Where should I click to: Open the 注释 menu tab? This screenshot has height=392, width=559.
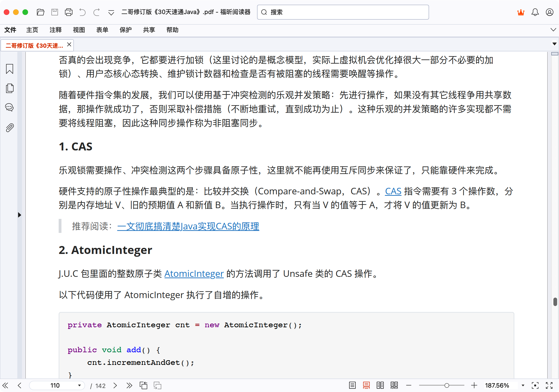[56, 30]
